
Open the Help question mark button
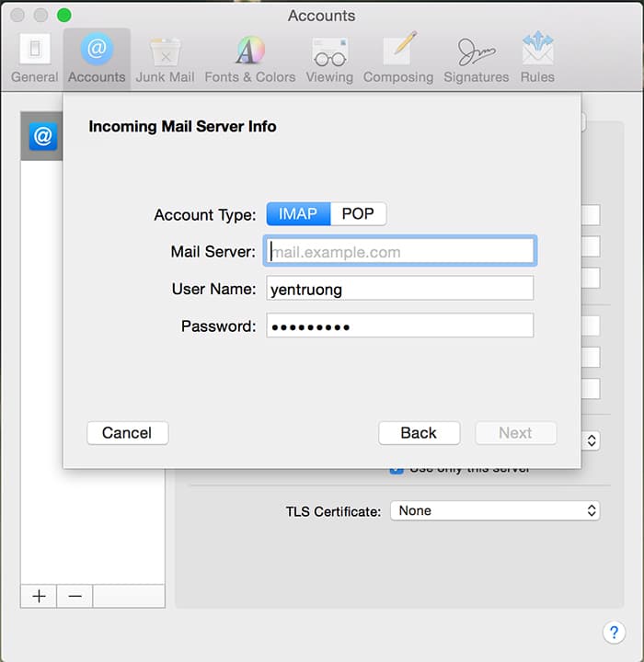[614, 633]
